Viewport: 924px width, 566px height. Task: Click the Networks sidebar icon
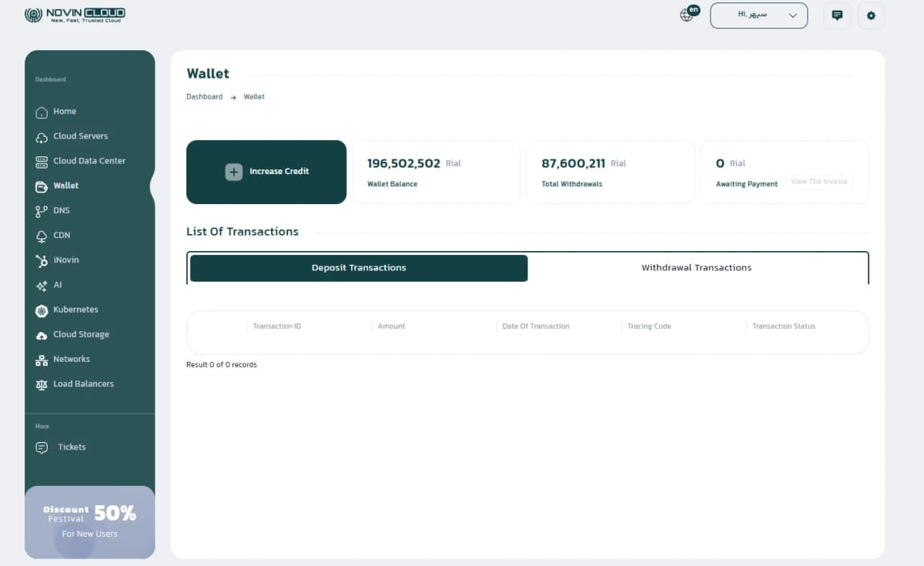42,360
